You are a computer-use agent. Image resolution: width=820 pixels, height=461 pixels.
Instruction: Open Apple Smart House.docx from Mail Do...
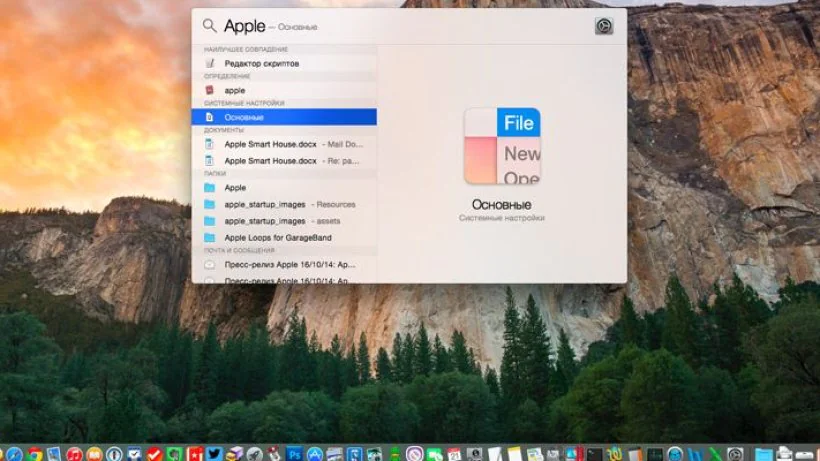284,144
